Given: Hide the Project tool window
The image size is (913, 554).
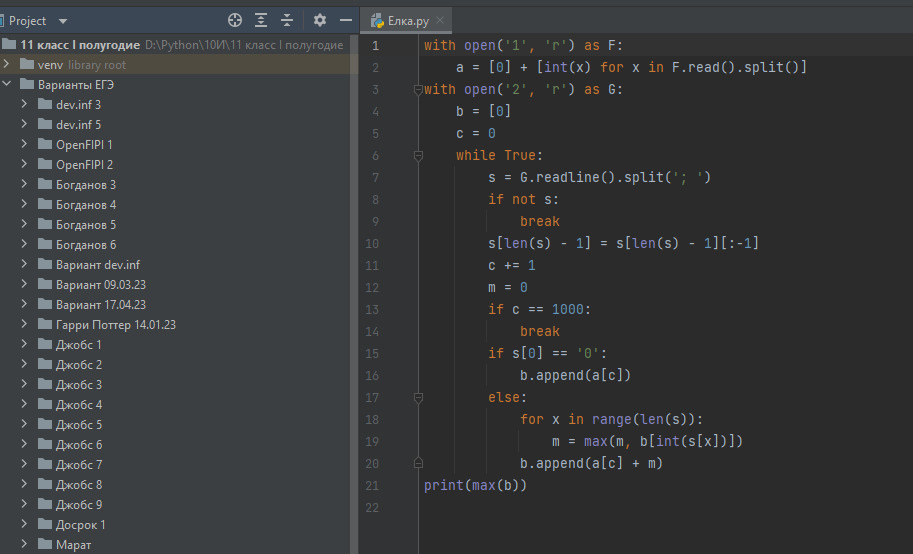Looking at the screenshot, I should click(345, 20).
